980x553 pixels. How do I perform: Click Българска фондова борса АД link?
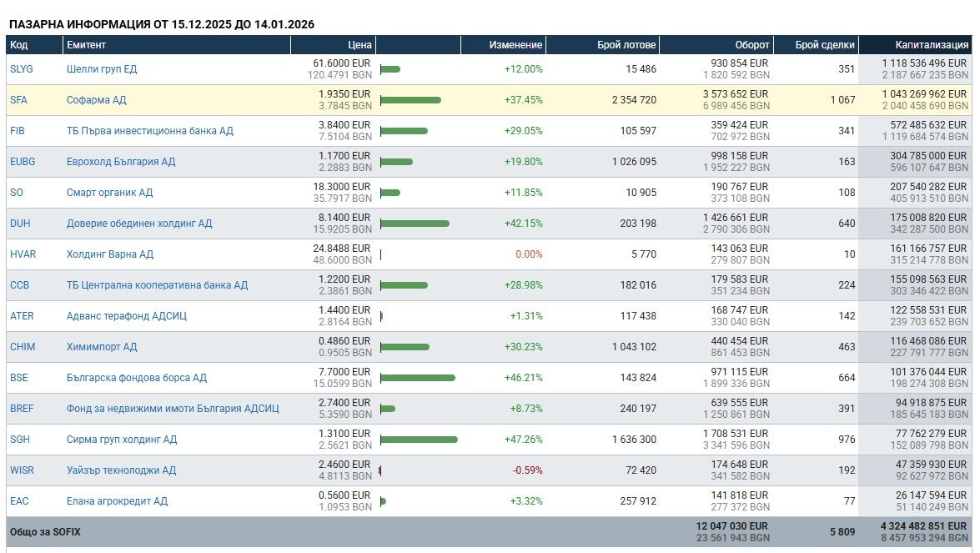click(137, 378)
